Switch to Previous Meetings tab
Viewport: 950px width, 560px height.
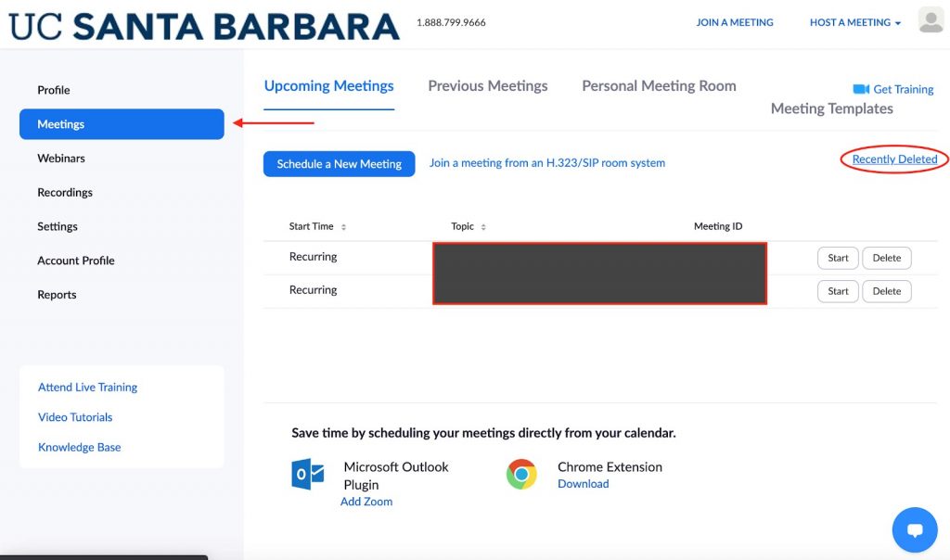tap(488, 86)
